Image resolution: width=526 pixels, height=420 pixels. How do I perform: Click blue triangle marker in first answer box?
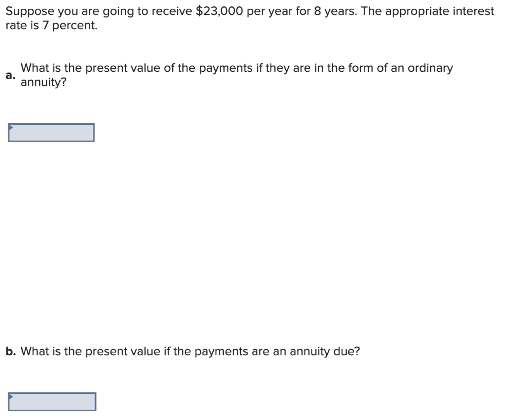click(11, 127)
